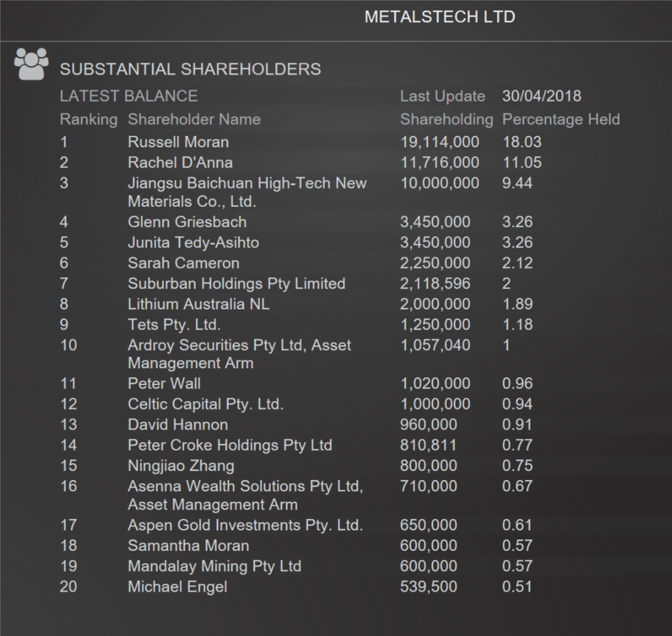Select shareholder Junita Tedy-Asihto

[x=193, y=243]
